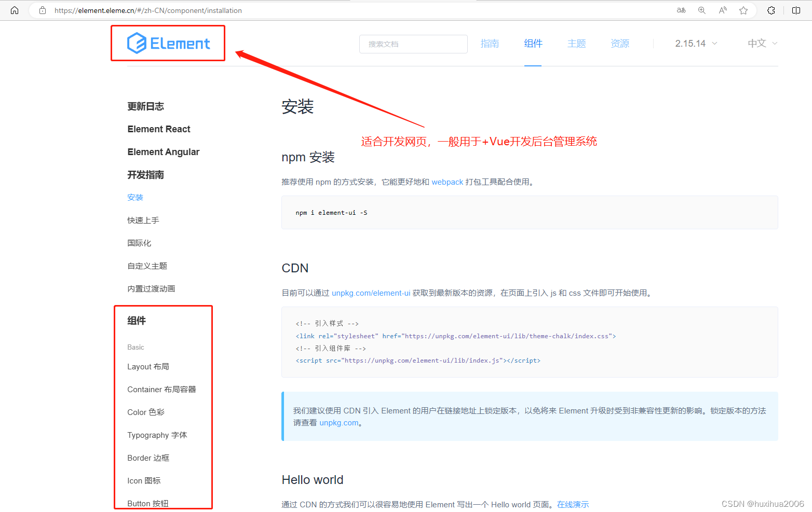
Task: Expand the 2.15.14 version dropdown
Action: tap(696, 44)
